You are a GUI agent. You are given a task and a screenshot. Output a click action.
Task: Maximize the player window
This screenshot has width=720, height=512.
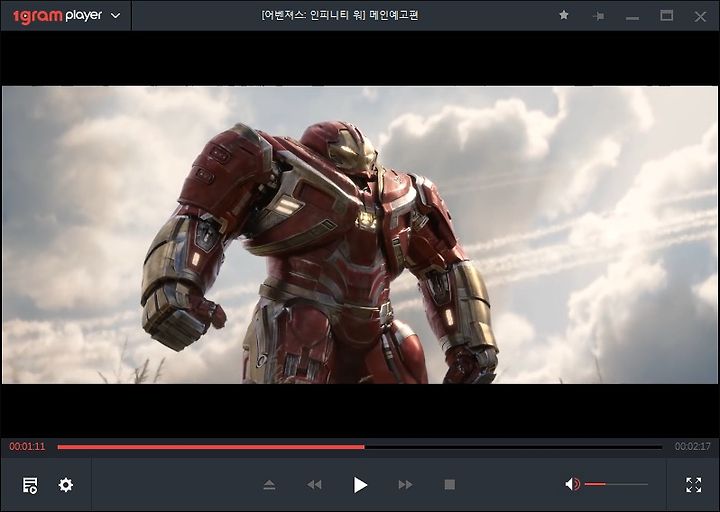click(666, 16)
